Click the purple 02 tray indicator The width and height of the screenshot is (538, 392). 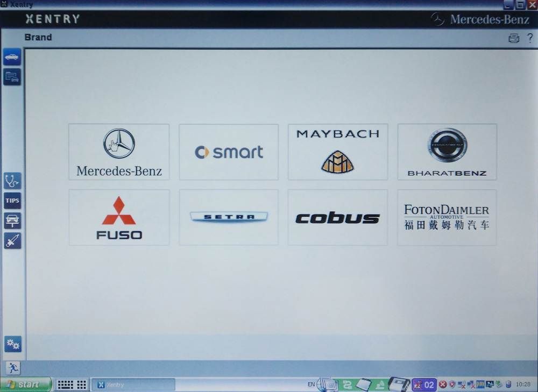point(424,385)
